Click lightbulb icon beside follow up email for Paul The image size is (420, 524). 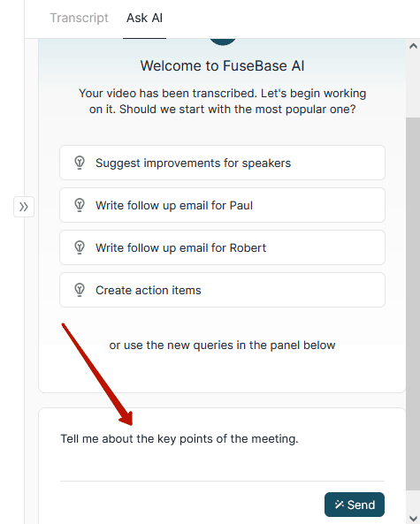pyautogui.click(x=80, y=205)
